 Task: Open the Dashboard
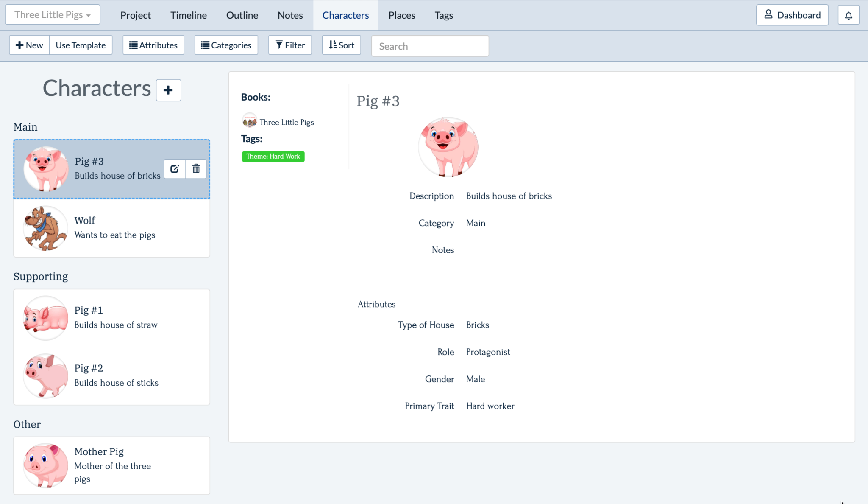click(x=792, y=15)
